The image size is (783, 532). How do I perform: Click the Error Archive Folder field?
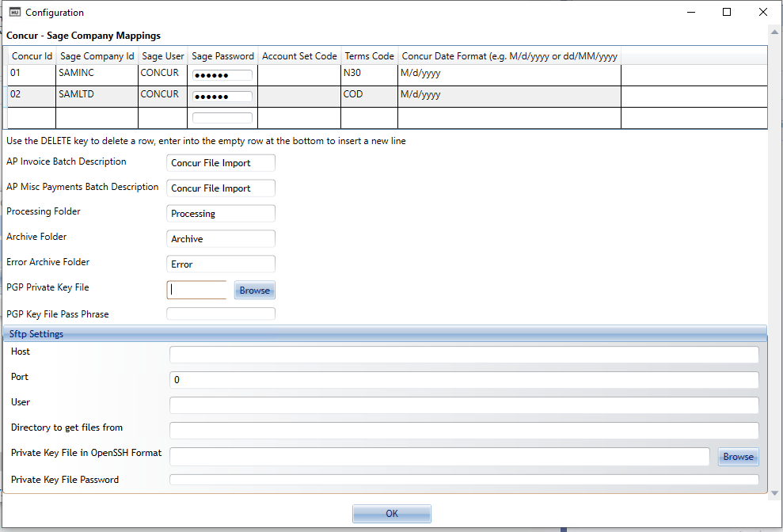[x=221, y=264]
